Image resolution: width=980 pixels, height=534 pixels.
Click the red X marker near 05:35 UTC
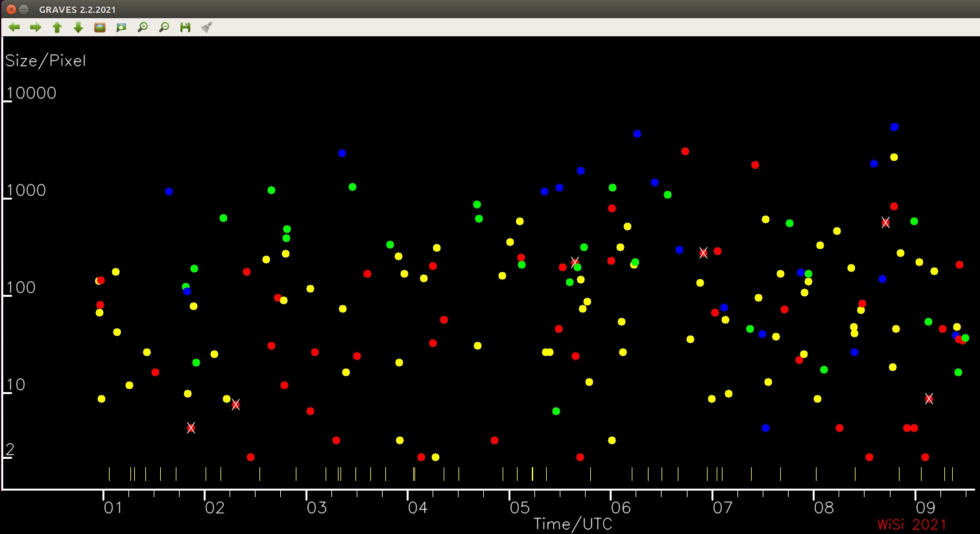pos(575,262)
